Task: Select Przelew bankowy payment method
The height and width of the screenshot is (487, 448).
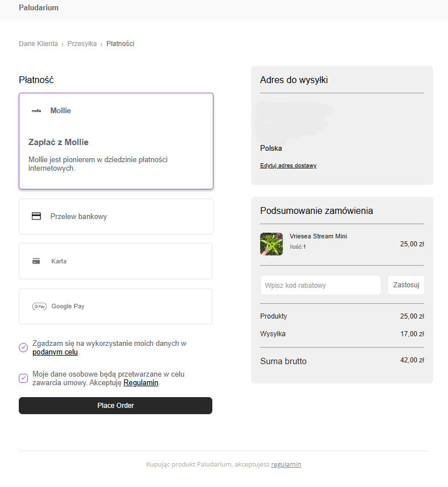Action: (x=116, y=216)
